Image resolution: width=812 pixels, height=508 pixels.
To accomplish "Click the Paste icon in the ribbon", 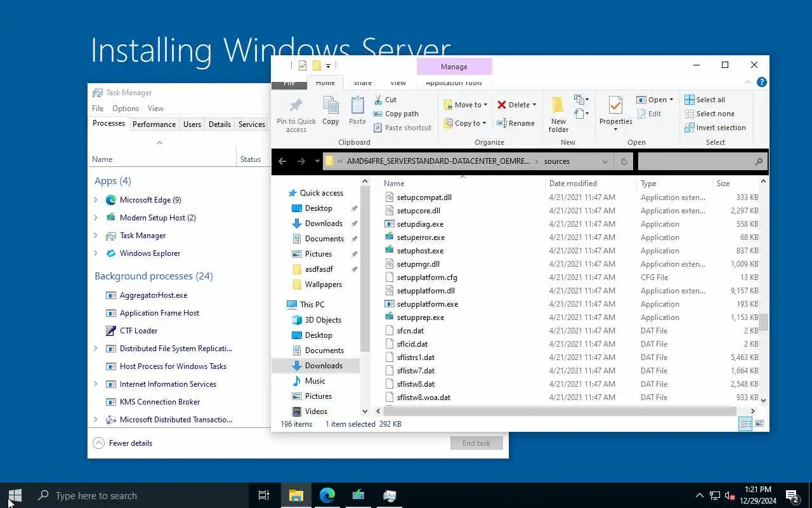I will tap(357, 110).
